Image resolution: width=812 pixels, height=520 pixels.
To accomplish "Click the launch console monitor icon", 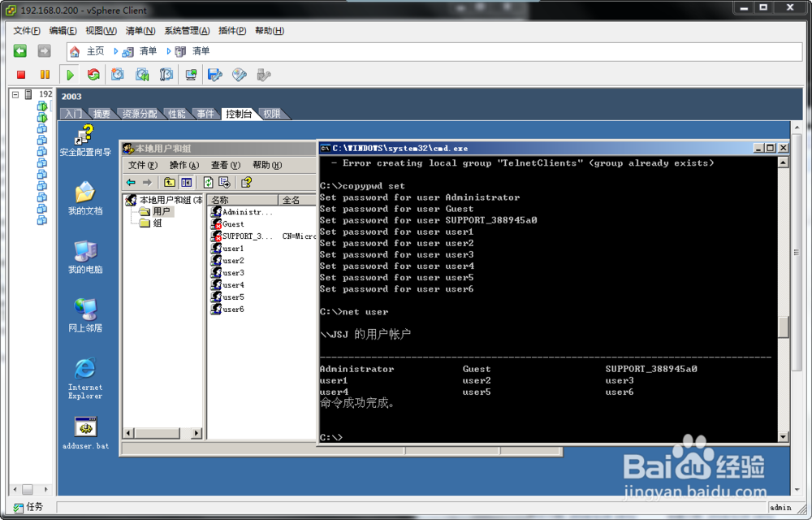I will coord(191,75).
